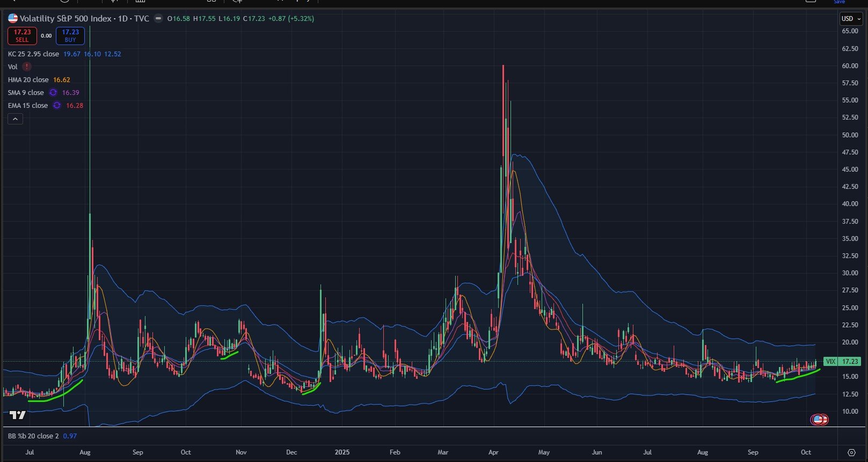Click the gray market status dot after TVC
The width and height of the screenshot is (868, 462).
tap(158, 19)
